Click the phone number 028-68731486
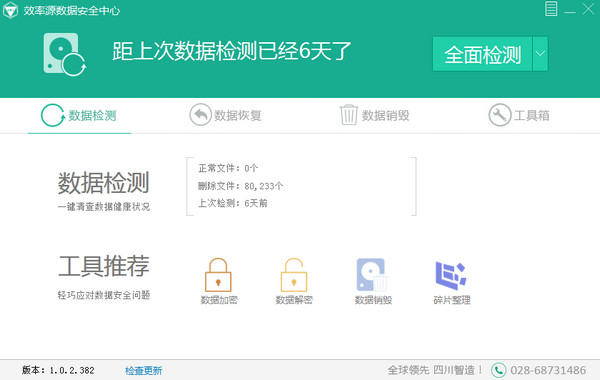The height and width of the screenshot is (380, 600). pos(548,370)
